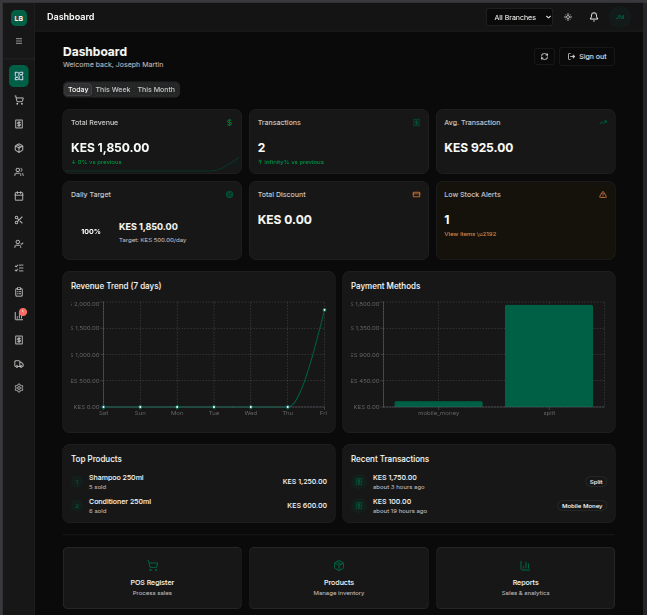Click the KES 600.00 Conditioner sales amount
This screenshot has width=647, height=615.
pos(307,506)
